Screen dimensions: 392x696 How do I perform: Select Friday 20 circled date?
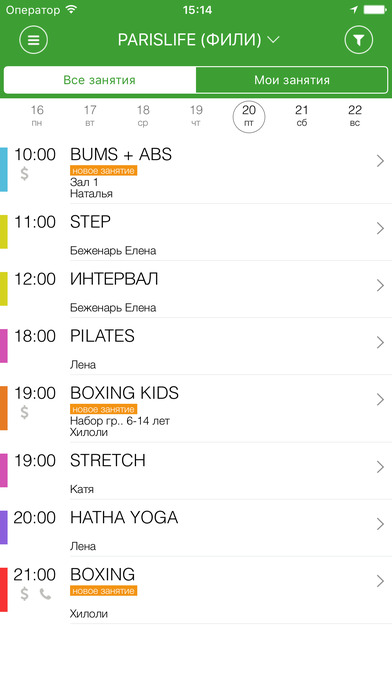pos(249,117)
